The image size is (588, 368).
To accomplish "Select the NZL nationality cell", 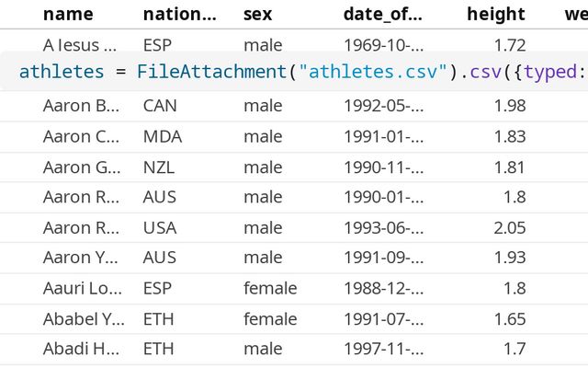I will click(160, 167).
